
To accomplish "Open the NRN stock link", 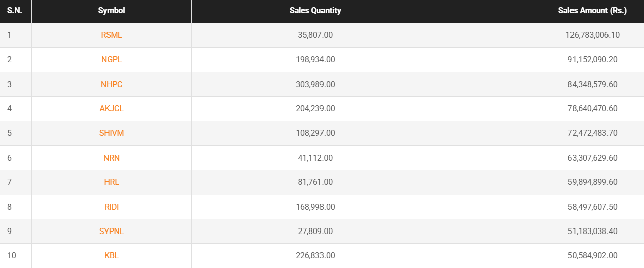I will pyautogui.click(x=112, y=158).
